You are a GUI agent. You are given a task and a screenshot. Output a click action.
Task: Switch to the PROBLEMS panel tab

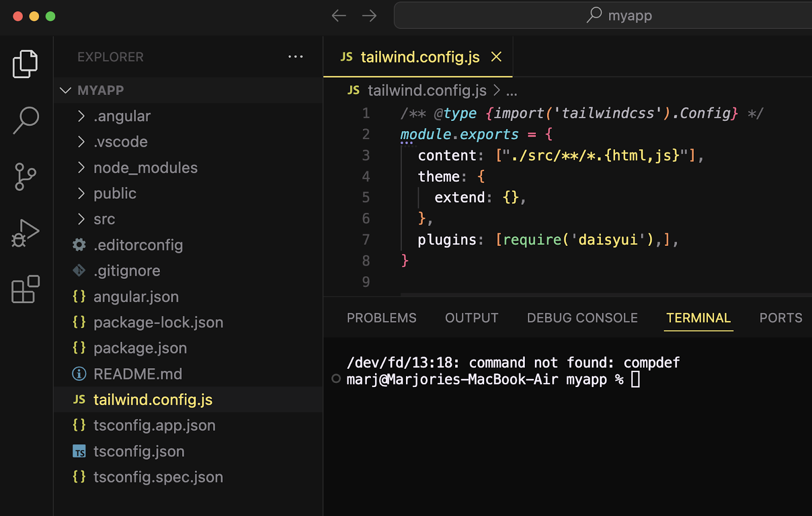click(381, 318)
